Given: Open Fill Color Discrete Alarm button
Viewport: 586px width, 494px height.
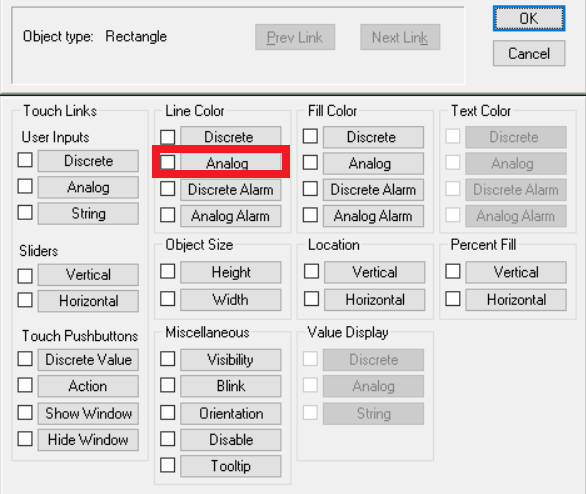Looking at the screenshot, I should (x=373, y=190).
